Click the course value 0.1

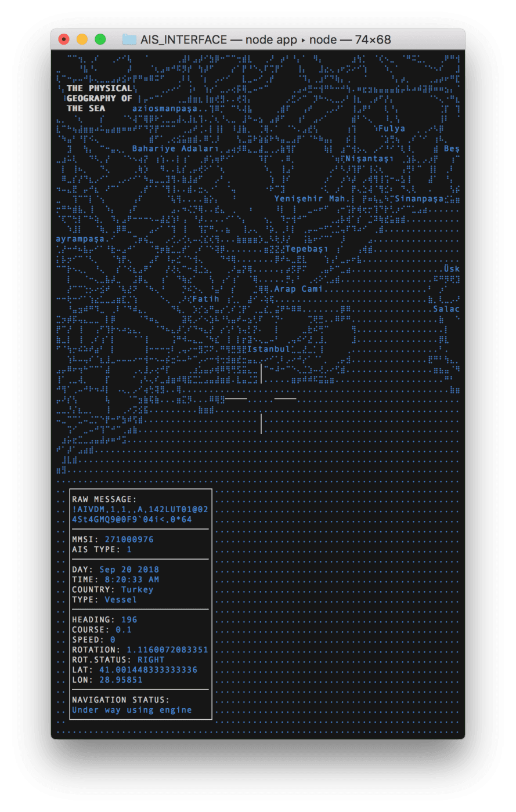coord(124,630)
